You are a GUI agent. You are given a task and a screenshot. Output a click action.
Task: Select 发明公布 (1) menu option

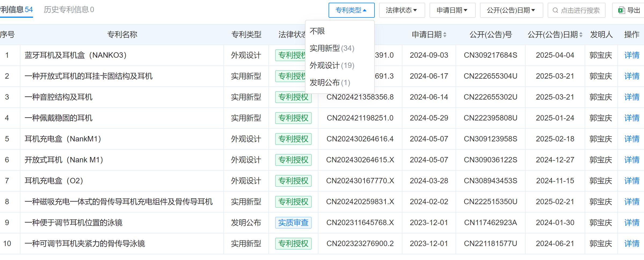tap(330, 83)
